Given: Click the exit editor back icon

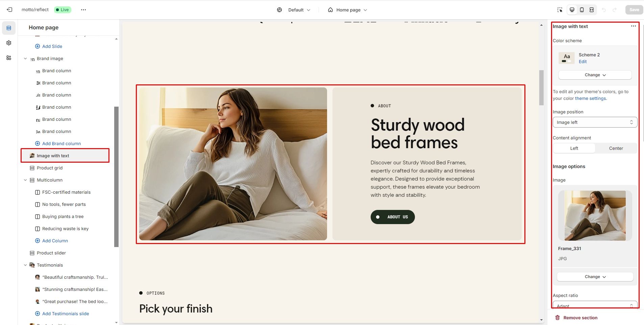Looking at the screenshot, I should [x=9, y=10].
